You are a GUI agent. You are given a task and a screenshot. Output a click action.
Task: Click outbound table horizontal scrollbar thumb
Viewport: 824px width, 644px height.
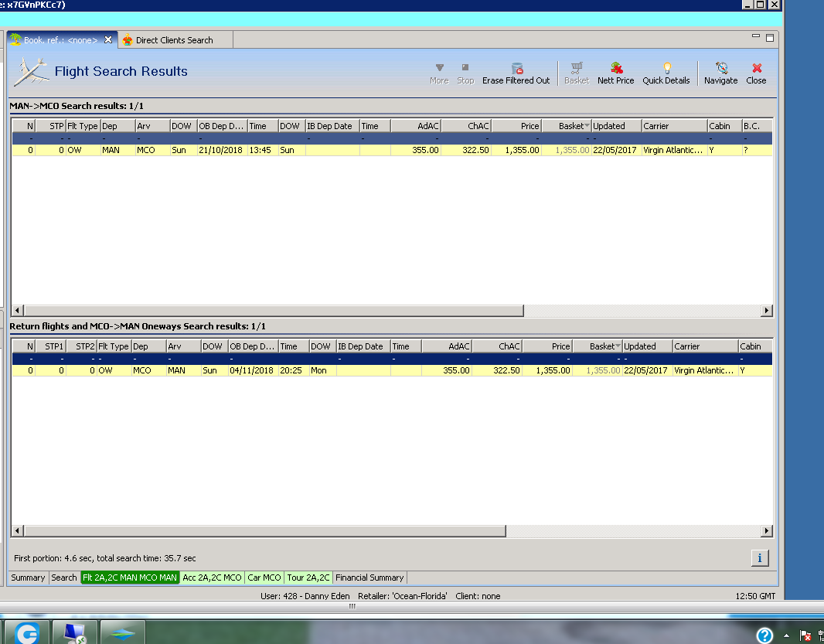point(274,310)
